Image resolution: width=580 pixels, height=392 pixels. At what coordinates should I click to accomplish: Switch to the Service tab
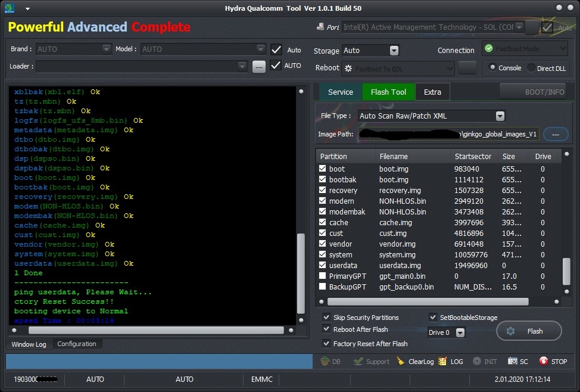pyautogui.click(x=340, y=92)
